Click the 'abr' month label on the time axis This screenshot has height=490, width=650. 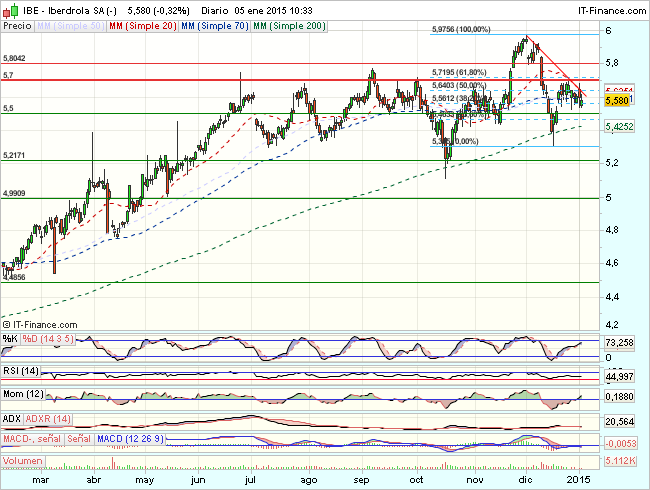click(94, 480)
